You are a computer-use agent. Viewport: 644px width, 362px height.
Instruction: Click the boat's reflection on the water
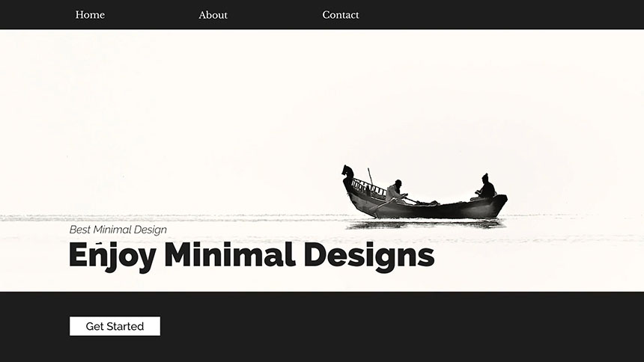point(425,224)
